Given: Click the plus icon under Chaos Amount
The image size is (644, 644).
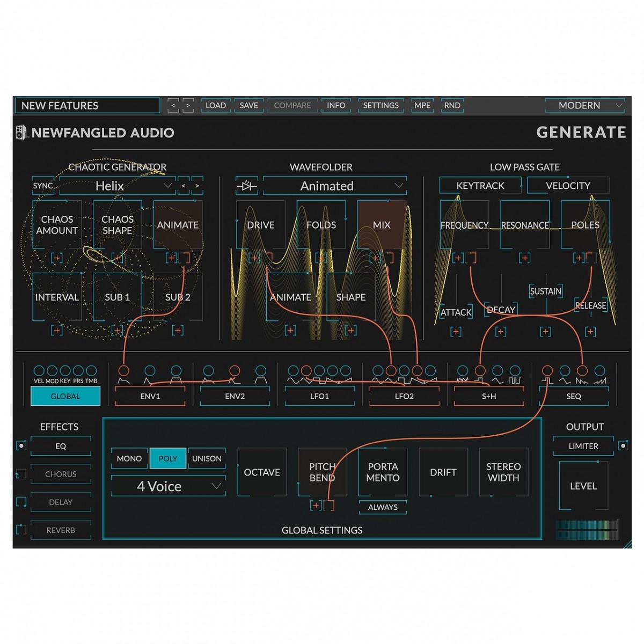Looking at the screenshot, I should tap(57, 258).
